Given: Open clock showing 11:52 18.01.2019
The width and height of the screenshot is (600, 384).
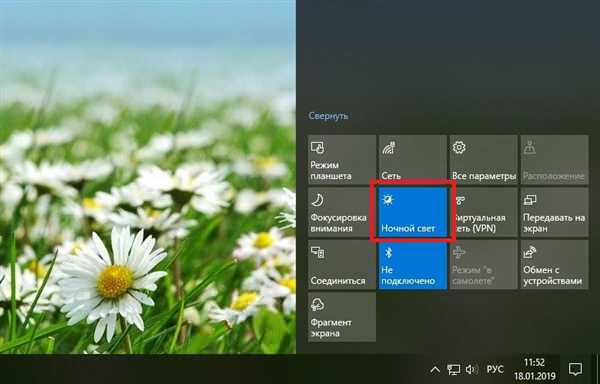Looking at the screenshot, I should pos(535,369).
